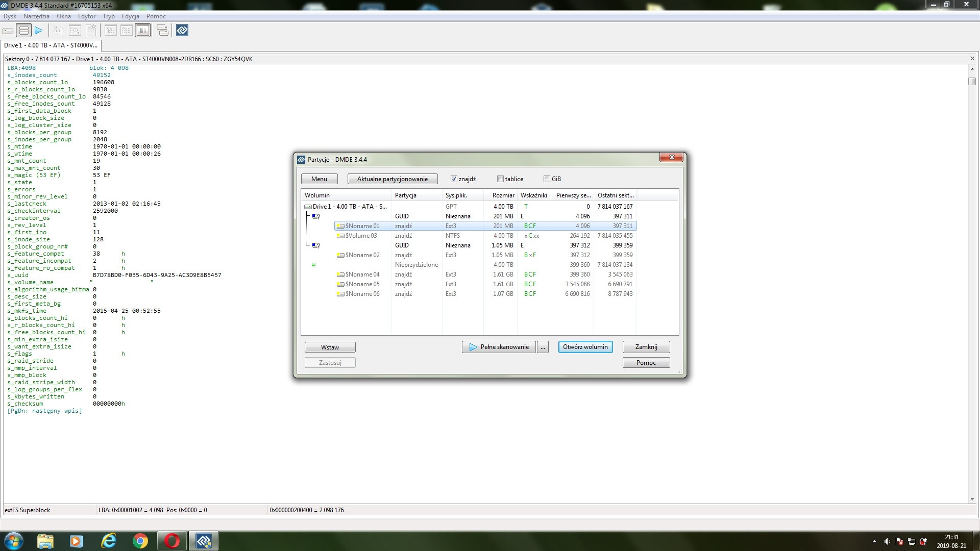The height and width of the screenshot is (551, 980).
Task: Click the battery power tray icon
Action: [x=923, y=541]
